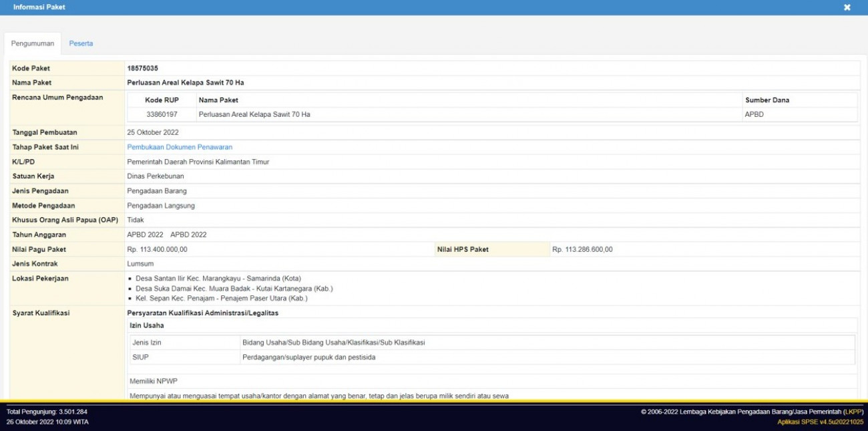Select the Pengumuman tab
This screenshot has width=868, height=431.
[x=33, y=43]
